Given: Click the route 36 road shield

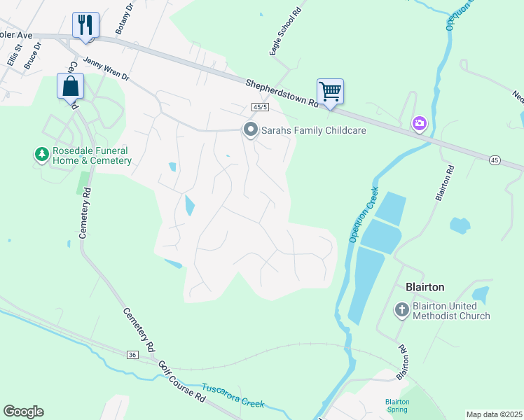Looking at the screenshot, I should [132, 355].
